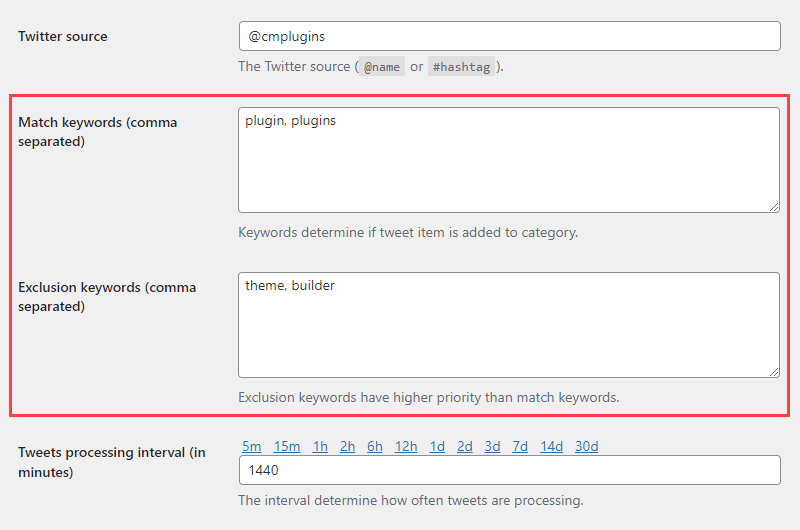Click the Exclusion keywords textarea resize handle
Screen dimensions: 800x530
pos(773,371)
